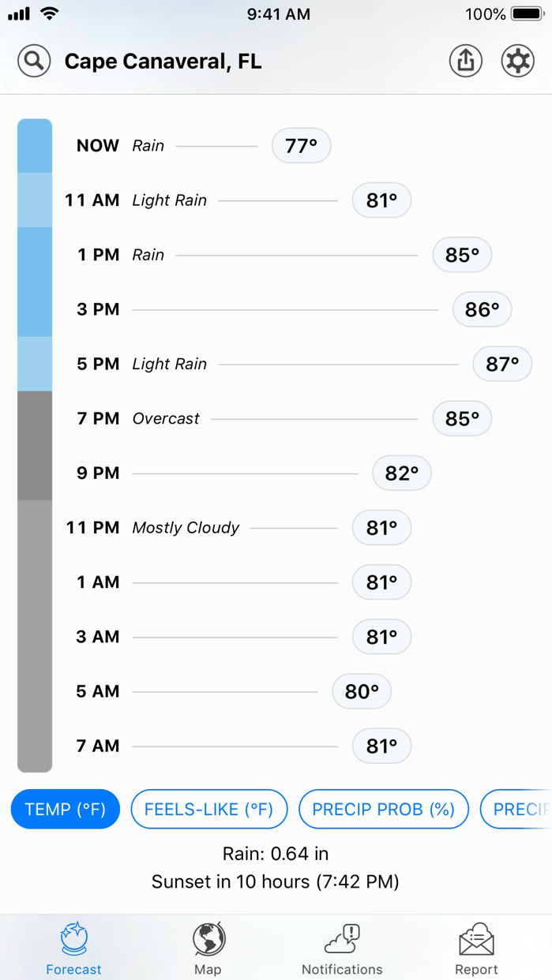Tap the gray overcast segment of timeline bar
The height and width of the screenshot is (980, 552).
pyautogui.click(x=35, y=446)
